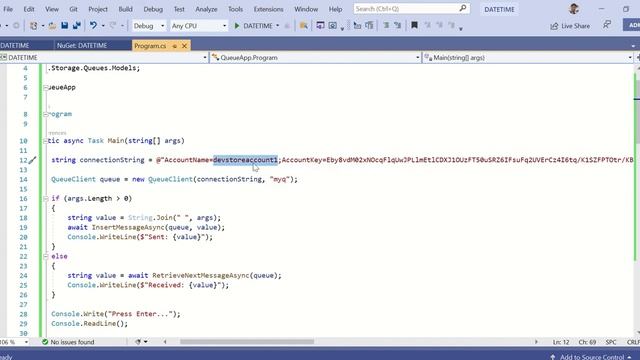The height and width of the screenshot is (360, 640).
Task: Click the DATETIME start debugging button label
Action: coord(258,26)
